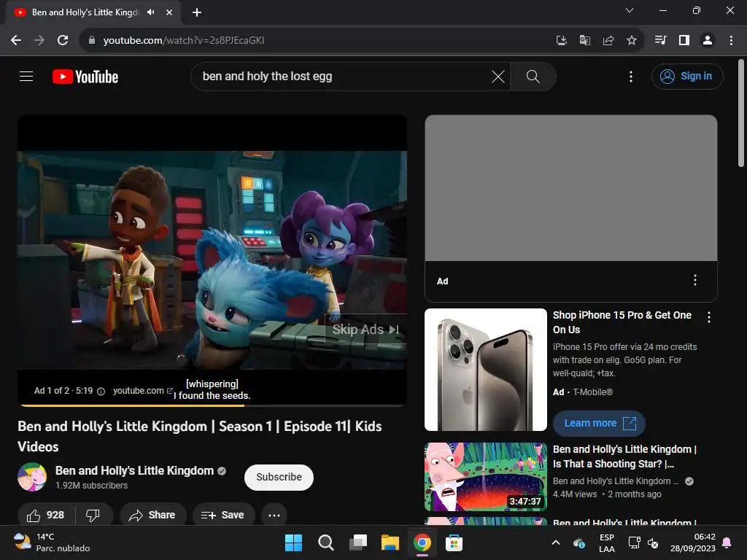747x560 pixels.
Task: Reload the page
Action: [63, 41]
